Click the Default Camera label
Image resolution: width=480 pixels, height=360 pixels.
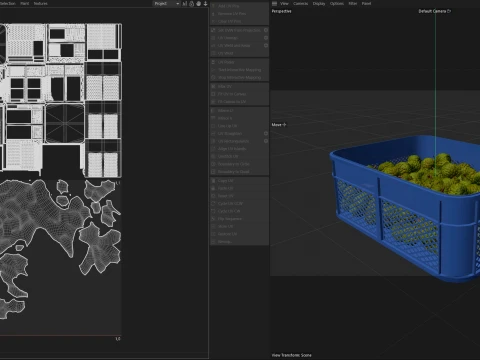point(432,11)
